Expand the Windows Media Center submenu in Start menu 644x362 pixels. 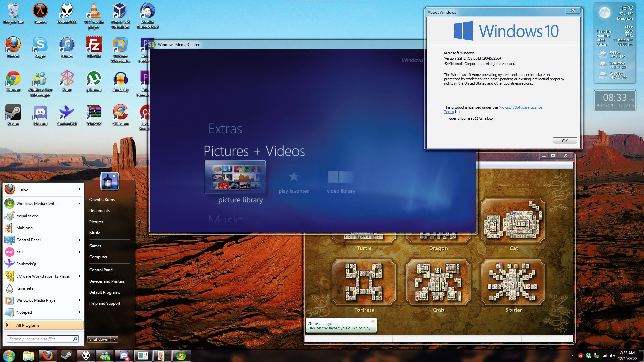(x=80, y=203)
